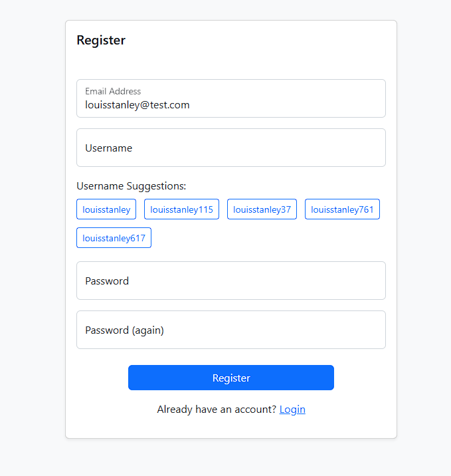The image size is (451, 476).
Task: Click the small 'Email Address' floating label
Action: tap(113, 91)
